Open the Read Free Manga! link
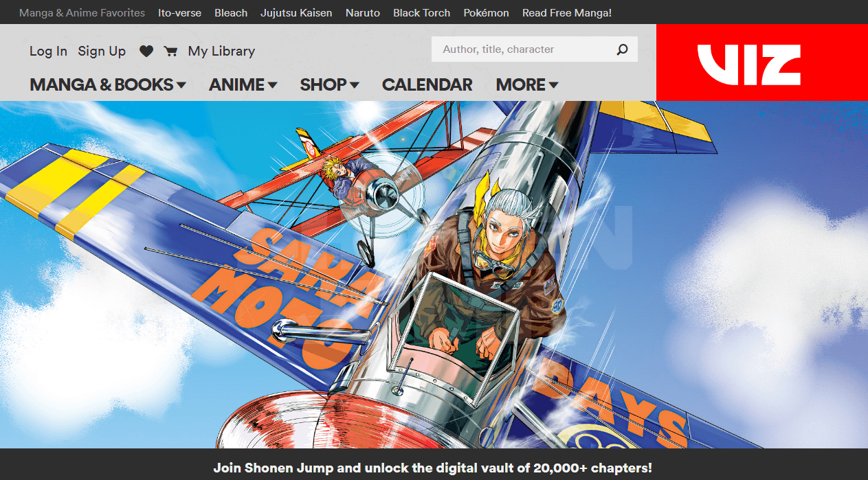This screenshot has height=480, width=868. 567,12
